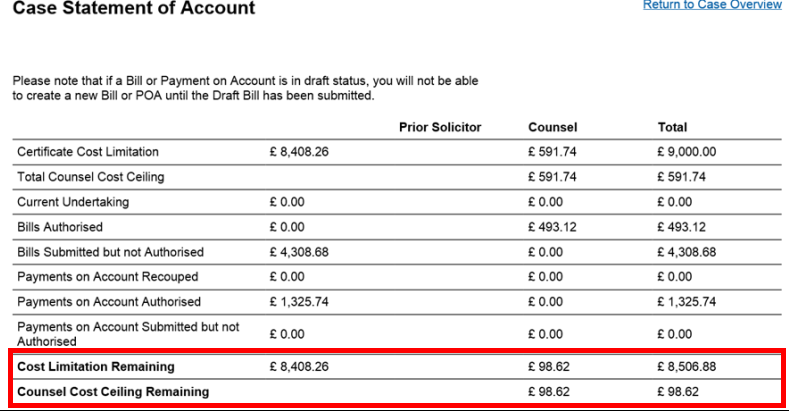
Task: Select the £ 493.12 Bills Authorised counsel value
Action: 553,227
